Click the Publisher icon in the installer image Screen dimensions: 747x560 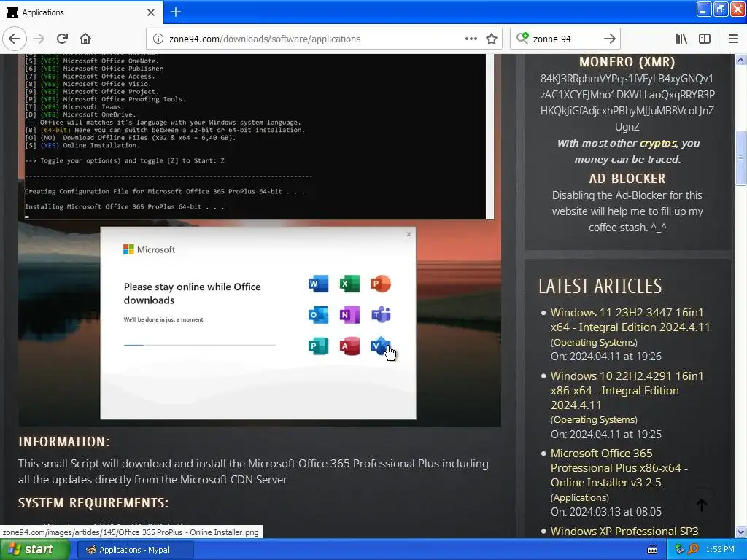coord(318,346)
